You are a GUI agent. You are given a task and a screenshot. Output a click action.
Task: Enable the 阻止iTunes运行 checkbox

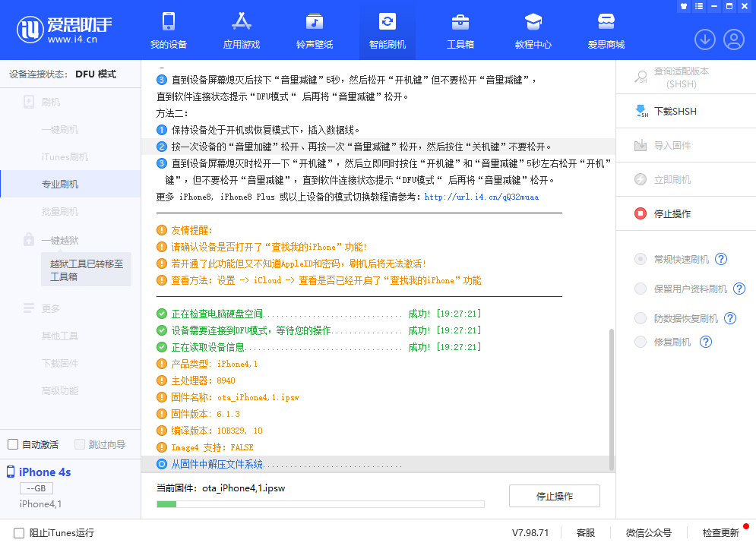[x=19, y=533]
